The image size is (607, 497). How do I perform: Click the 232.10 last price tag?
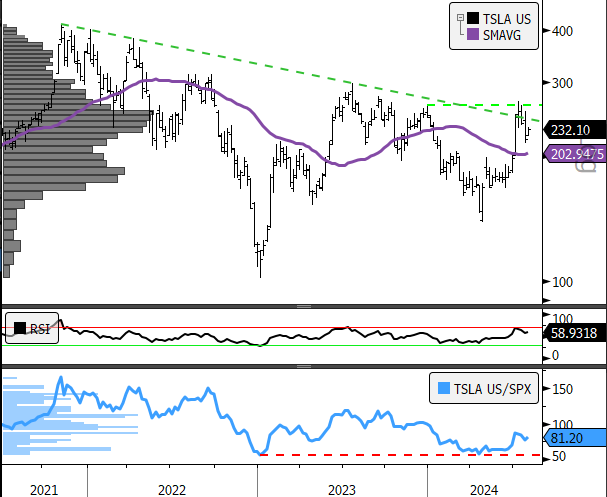[x=575, y=130]
